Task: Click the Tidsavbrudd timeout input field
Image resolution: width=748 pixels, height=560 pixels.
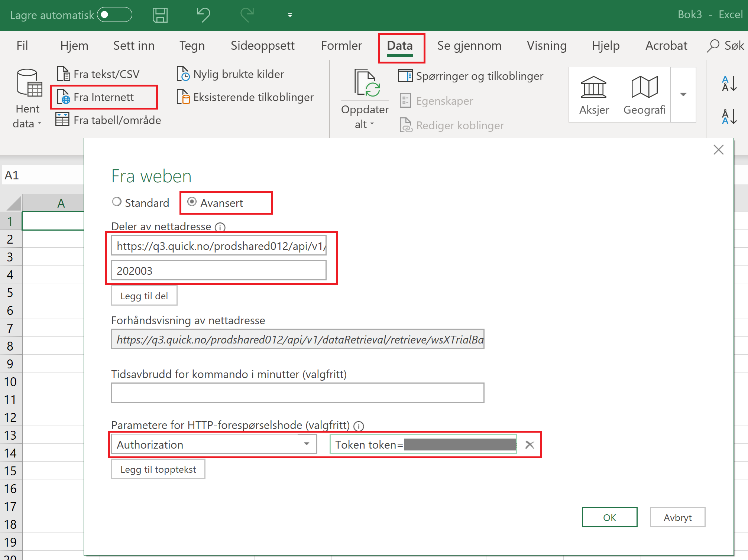Action: (297, 393)
